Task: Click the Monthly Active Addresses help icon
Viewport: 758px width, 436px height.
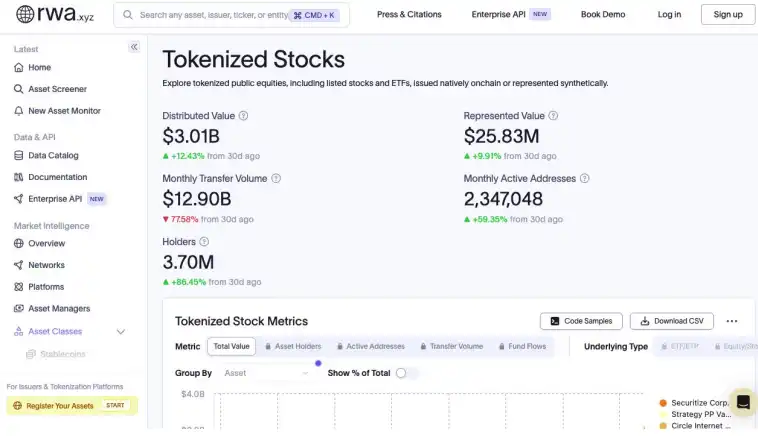Action: [x=584, y=178]
